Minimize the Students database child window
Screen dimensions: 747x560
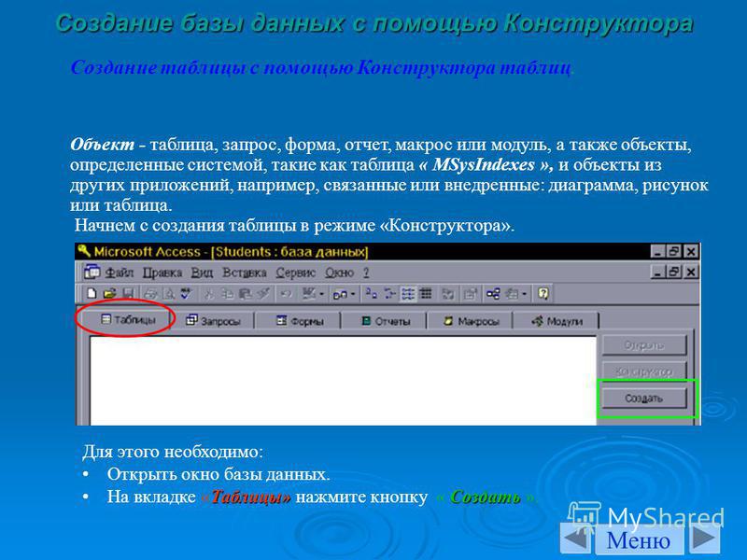coord(657,272)
